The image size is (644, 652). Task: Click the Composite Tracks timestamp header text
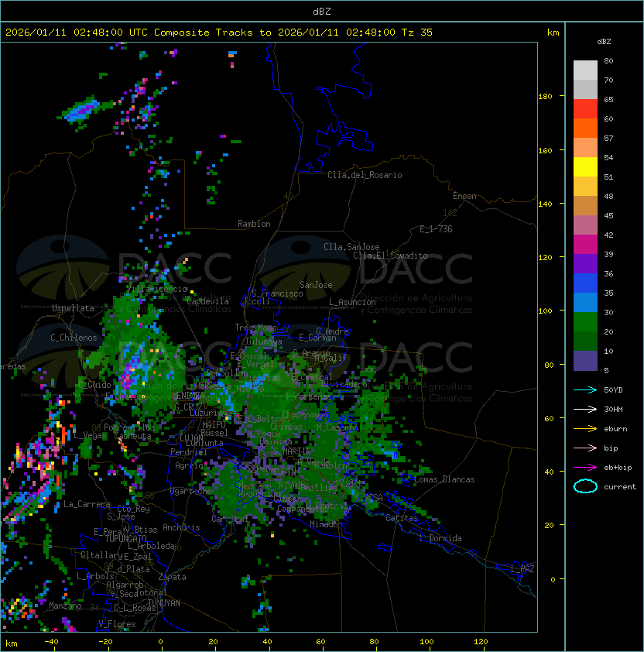pos(219,33)
